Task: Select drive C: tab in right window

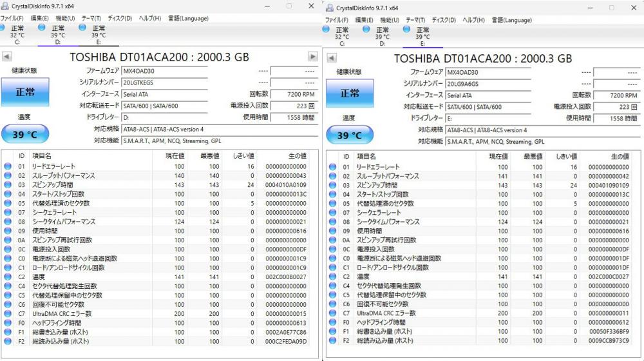Action: (x=342, y=37)
